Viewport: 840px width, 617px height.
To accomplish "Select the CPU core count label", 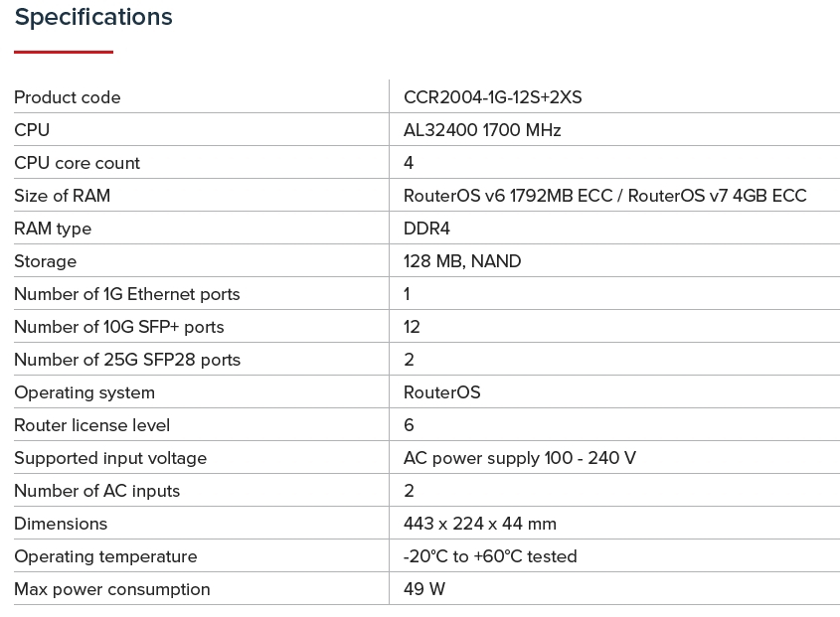I will coord(77,163).
